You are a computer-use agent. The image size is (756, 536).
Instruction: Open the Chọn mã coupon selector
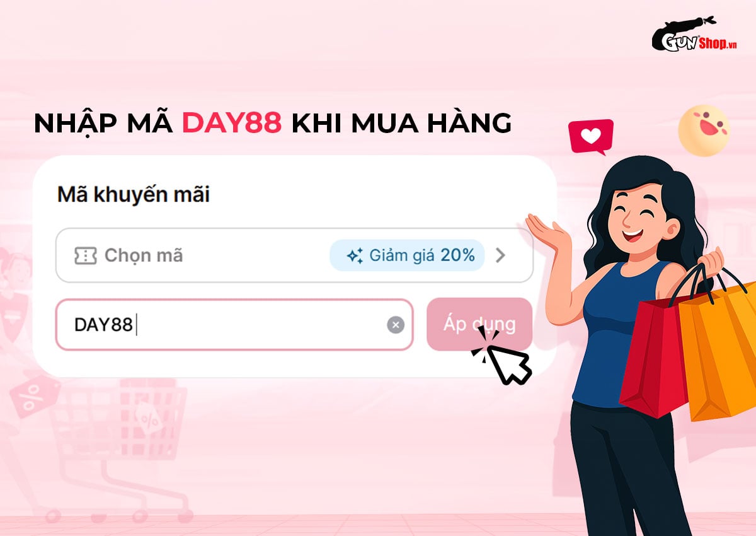[x=294, y=255]
